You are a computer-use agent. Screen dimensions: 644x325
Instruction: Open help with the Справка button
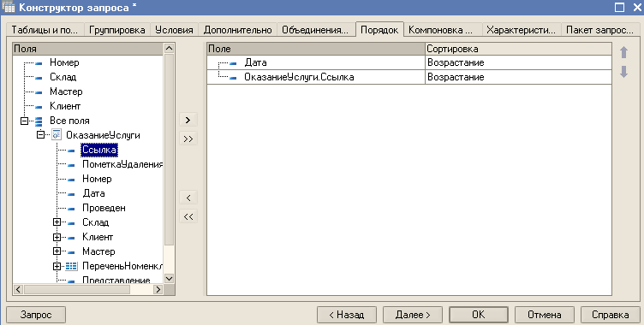[x=611, y=315]
